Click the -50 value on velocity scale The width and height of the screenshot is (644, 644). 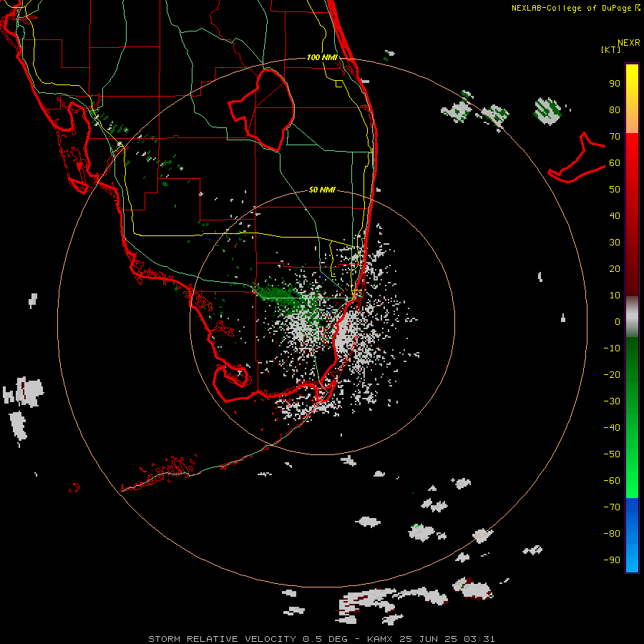pyautogui.click(x=612, y=454)
